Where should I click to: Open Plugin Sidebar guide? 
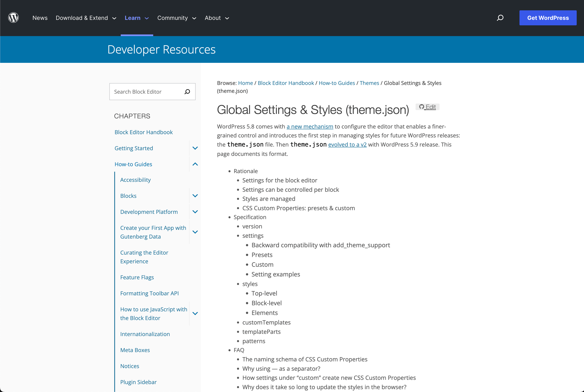[138, 382]
